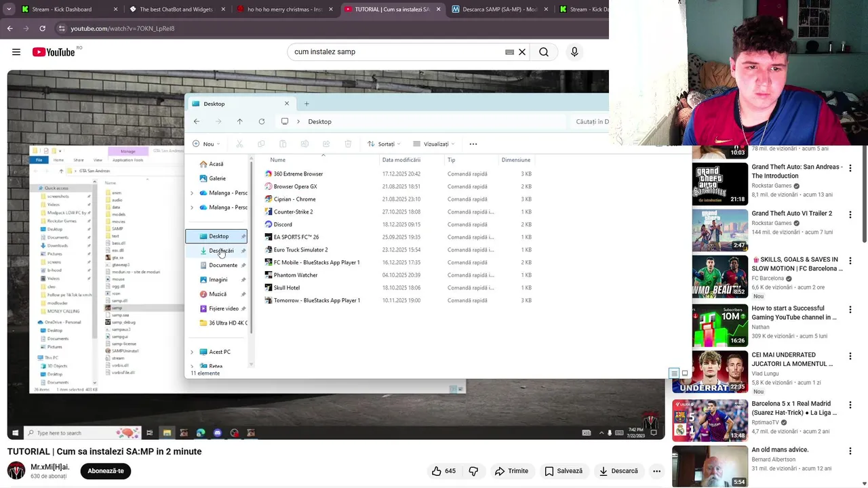The image size is (868, 488).
Task: Reload the browser page
Action: click(42, 28)
